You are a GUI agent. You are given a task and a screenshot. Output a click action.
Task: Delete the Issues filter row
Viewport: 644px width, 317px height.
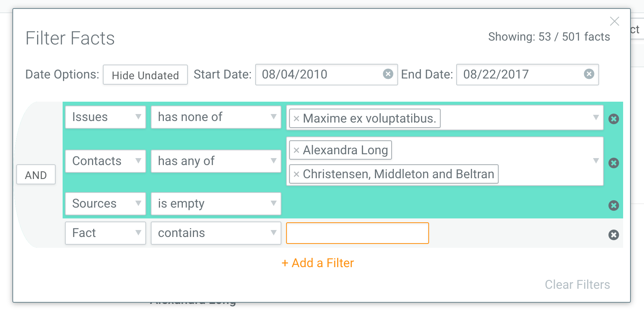tap(614, 119)
